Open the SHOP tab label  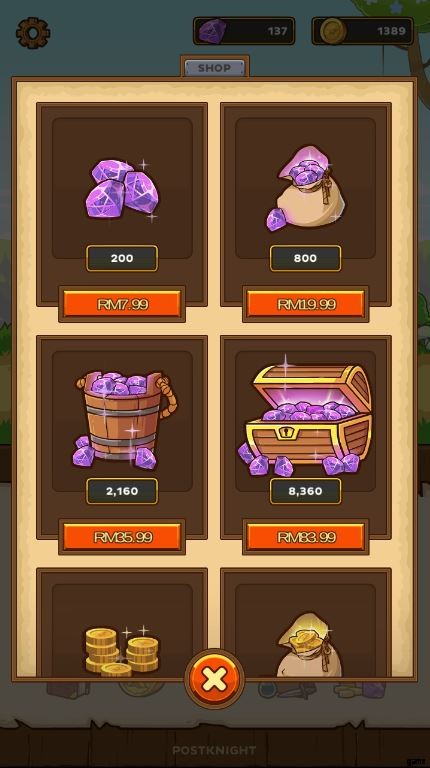tap(215, 68)
